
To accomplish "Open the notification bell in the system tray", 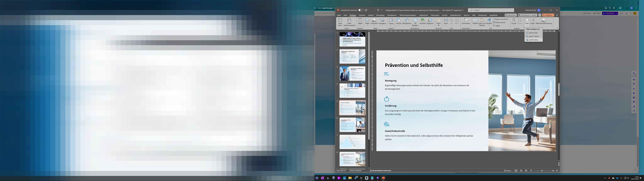I will click(640, 178).
